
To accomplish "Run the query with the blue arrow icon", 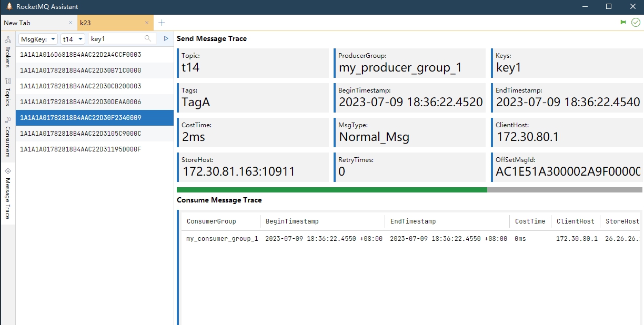I will click(166, 38).
